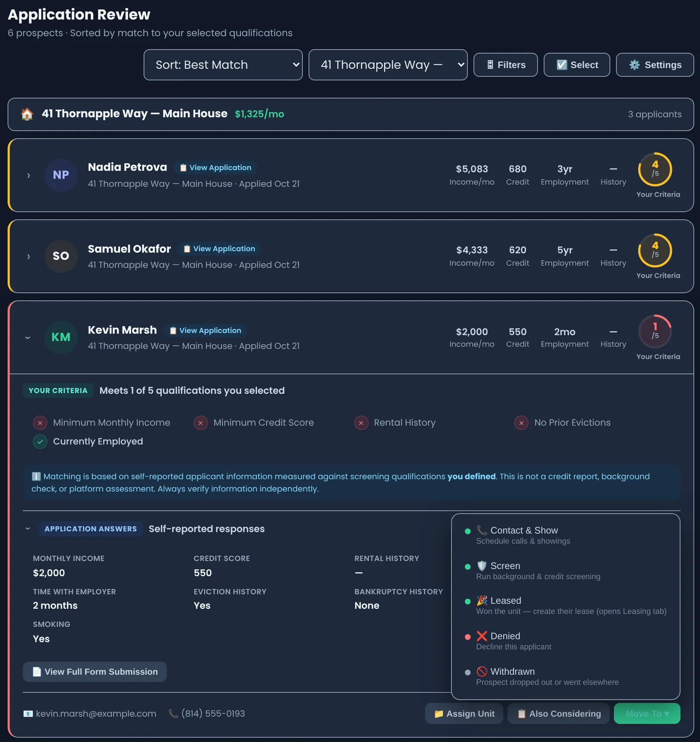Collapse the Application Answers section
This screenshot has width=700, height=742.
click(x=28, y=529)
